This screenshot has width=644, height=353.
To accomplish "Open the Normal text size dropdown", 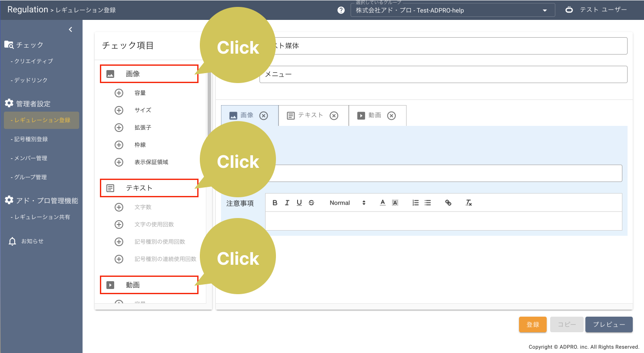I will click(x=347, y=203).
